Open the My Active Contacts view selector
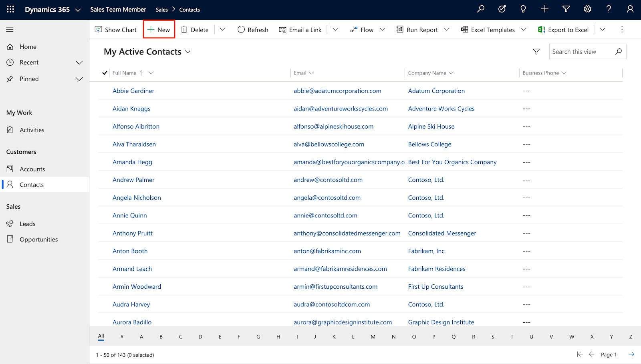 (147, 52)
